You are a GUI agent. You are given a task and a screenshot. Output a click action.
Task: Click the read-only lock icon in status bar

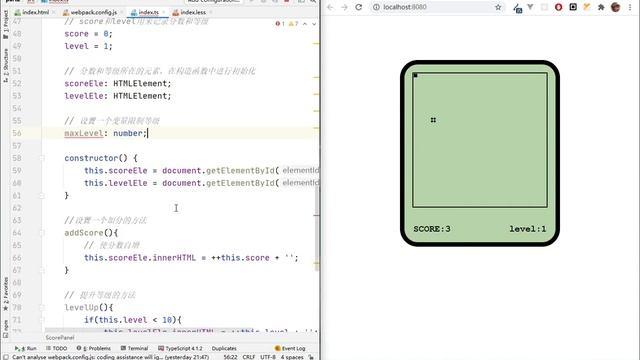[311, 357]
